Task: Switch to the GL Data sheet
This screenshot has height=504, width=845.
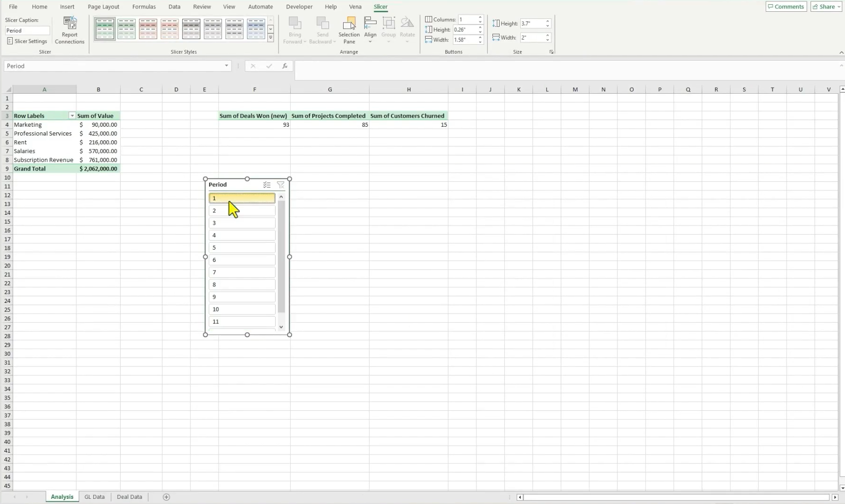Action: 94,497
